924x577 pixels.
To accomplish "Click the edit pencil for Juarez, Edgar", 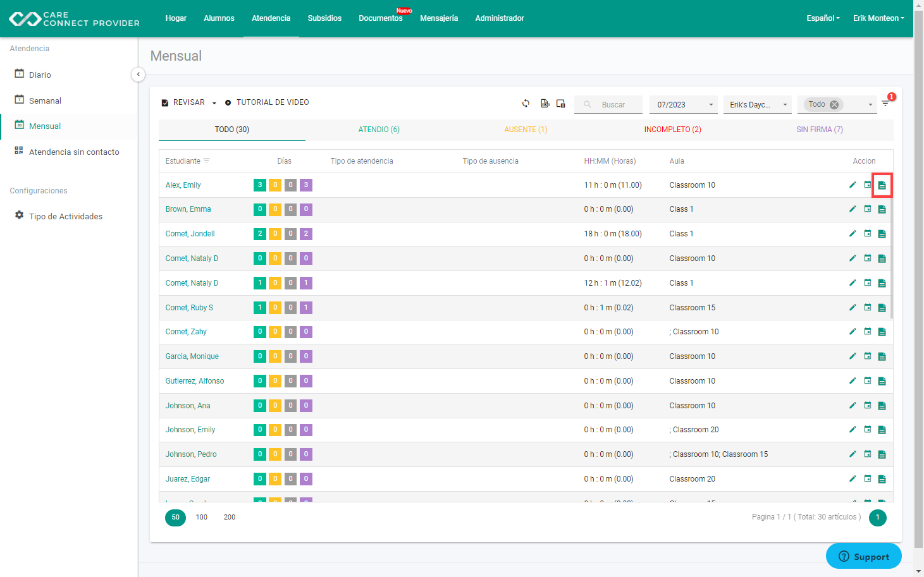I will [x=853, y=478].
